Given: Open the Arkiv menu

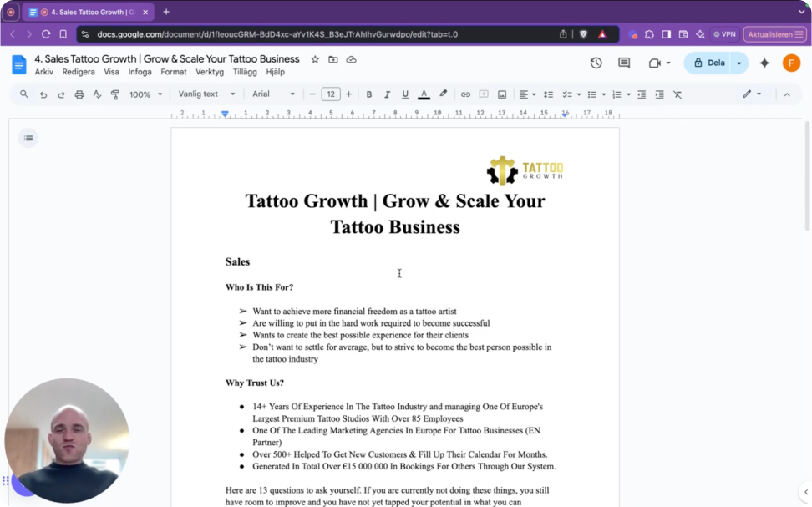Looking at the screenshot, I should (44, 72).
